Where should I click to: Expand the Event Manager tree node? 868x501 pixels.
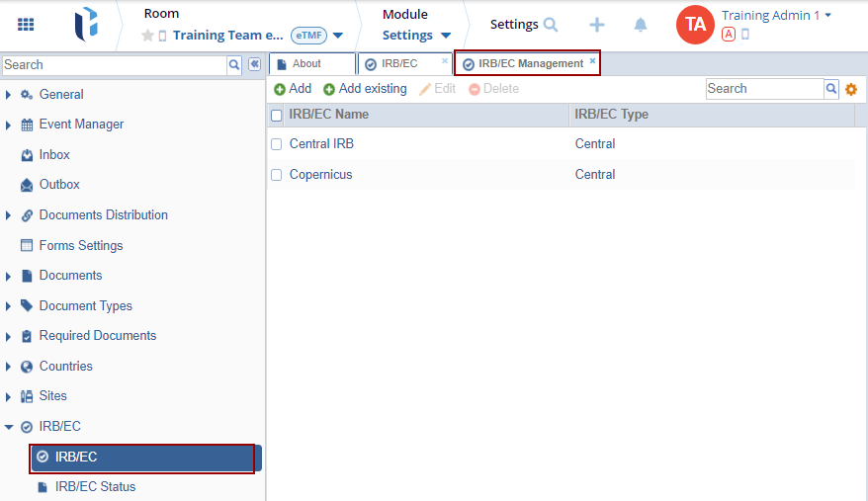[x=9, y=125]
